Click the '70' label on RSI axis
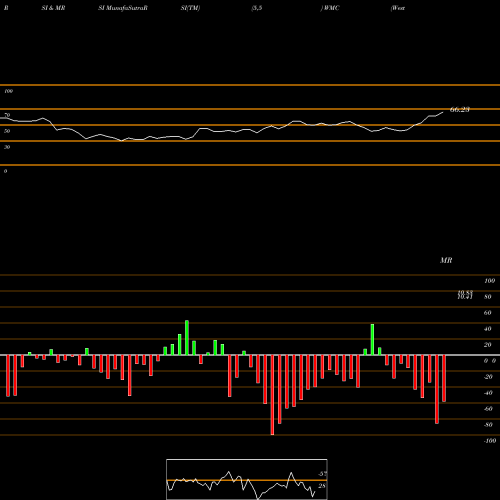The height and width of the screenshot is (500, 500). [x=7, y=115]
